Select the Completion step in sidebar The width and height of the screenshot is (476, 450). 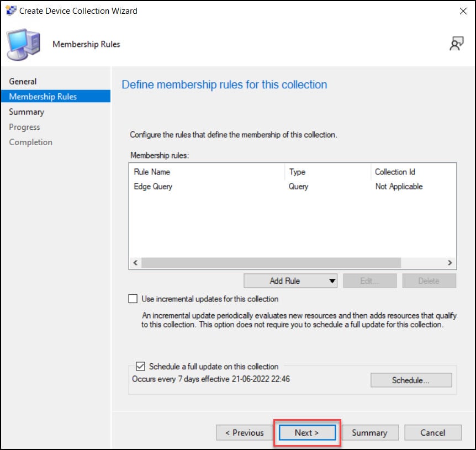(31, 142)
